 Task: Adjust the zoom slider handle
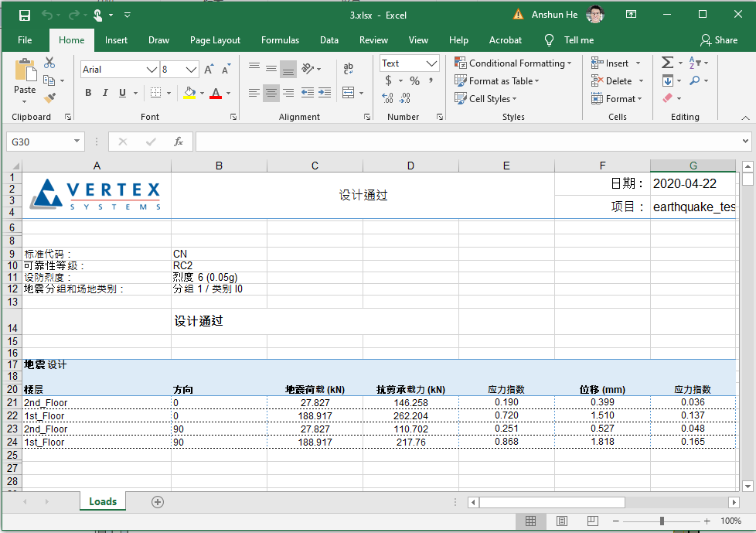(662, 521)
